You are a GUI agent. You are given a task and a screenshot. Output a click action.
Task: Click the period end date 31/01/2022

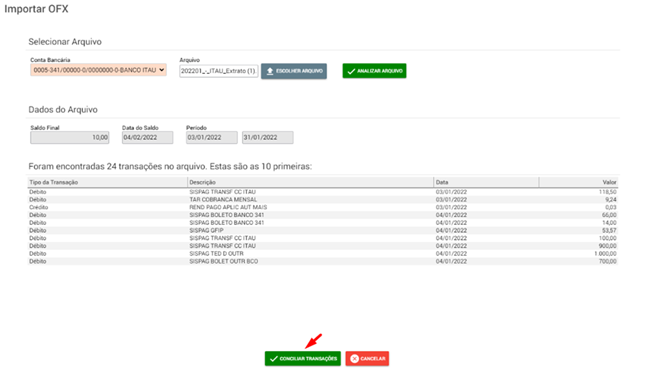[x=267, y=138]
